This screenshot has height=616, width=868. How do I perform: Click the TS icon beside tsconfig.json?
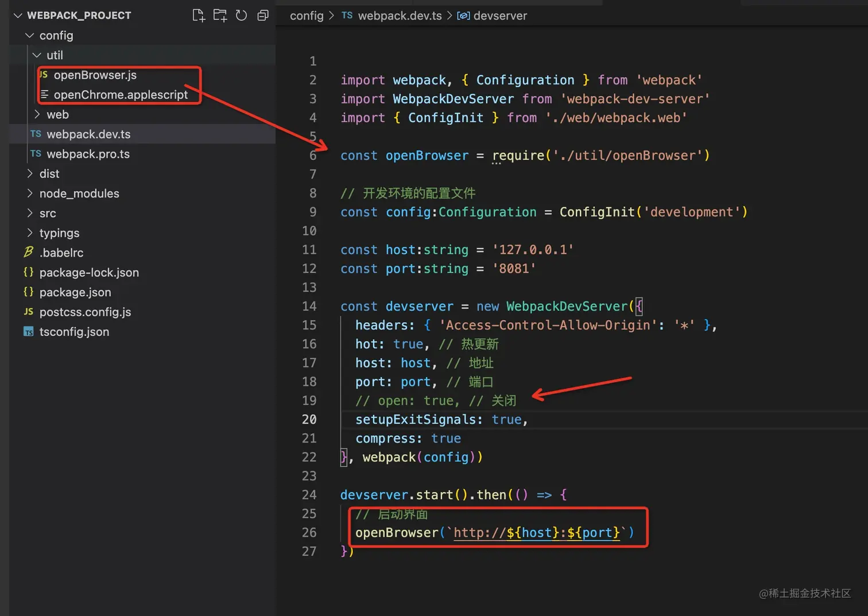click(x=28, y=332)
